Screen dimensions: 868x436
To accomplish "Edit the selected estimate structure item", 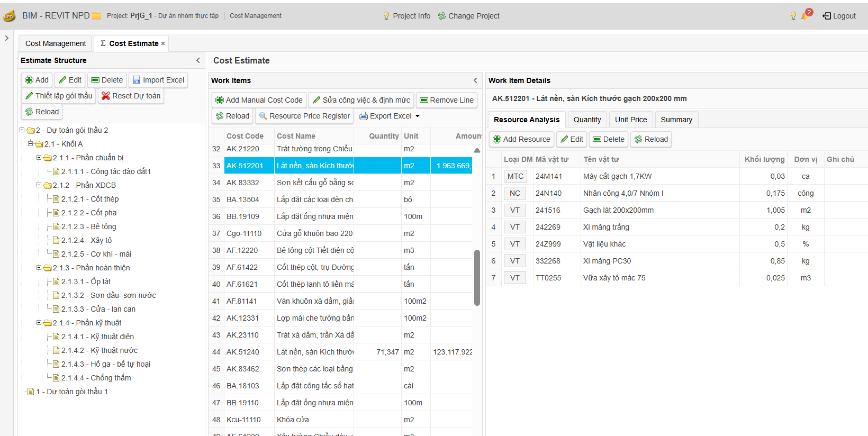I will tap(70, 80).
